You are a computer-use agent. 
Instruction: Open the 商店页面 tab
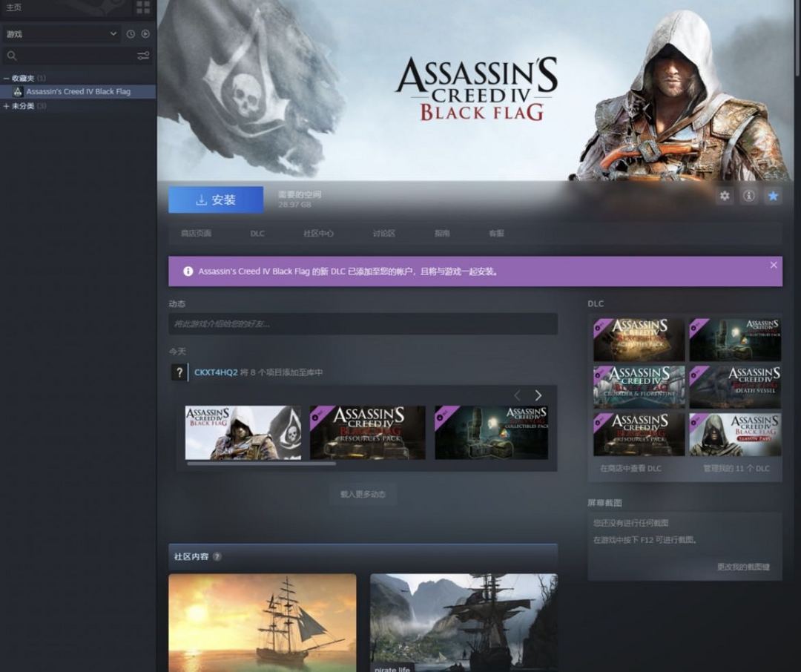(x=196, y=234)
